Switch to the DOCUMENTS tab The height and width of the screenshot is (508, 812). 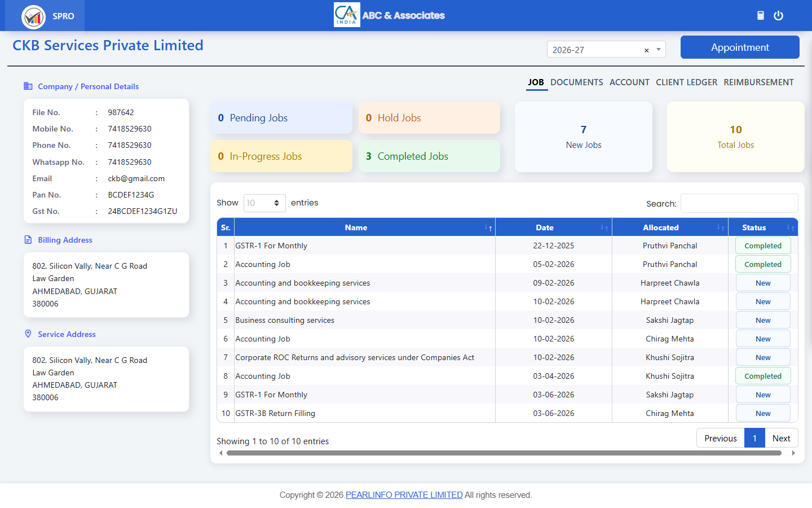point(577,82)
